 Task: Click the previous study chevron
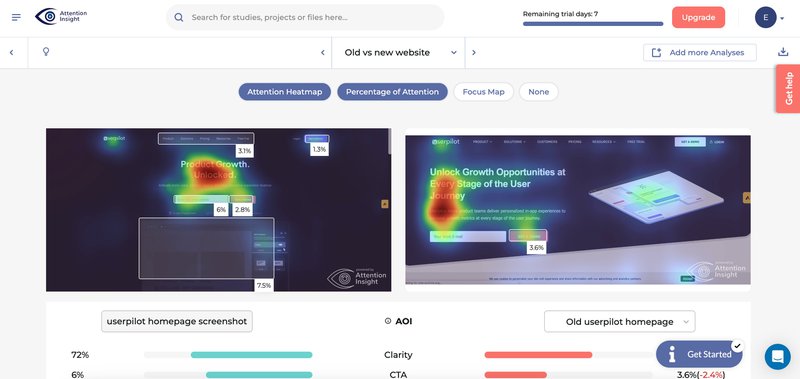click(x=322, y=53)
